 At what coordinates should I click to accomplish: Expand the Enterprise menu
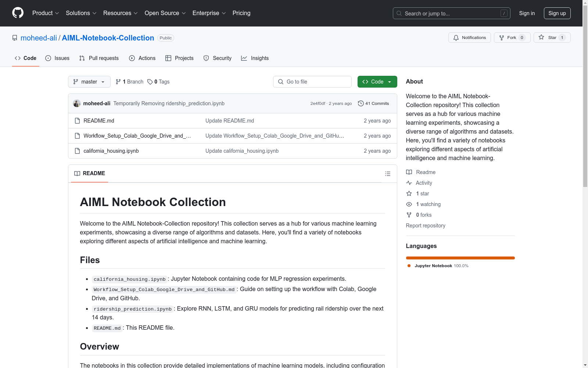(x=209, y=13)
